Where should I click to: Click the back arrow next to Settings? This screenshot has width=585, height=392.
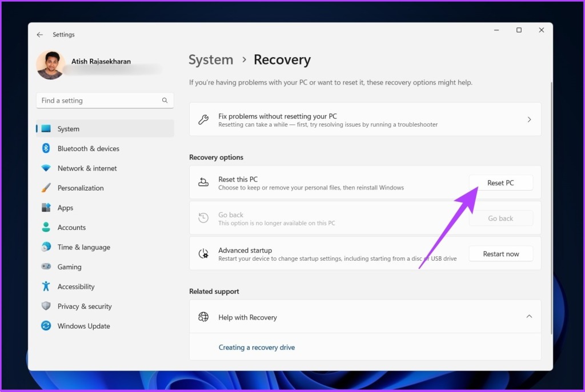tap(40, 35)
